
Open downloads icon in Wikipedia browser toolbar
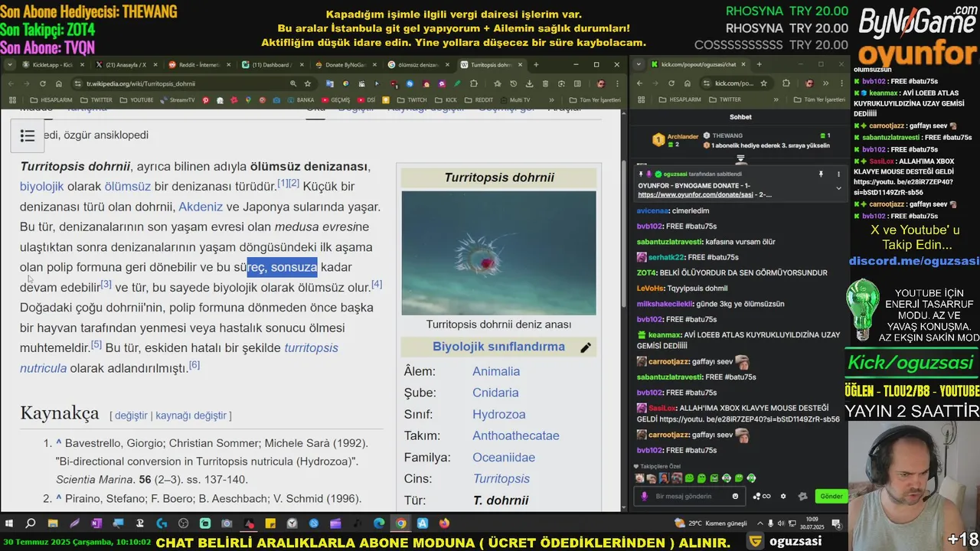pos(529,83)
